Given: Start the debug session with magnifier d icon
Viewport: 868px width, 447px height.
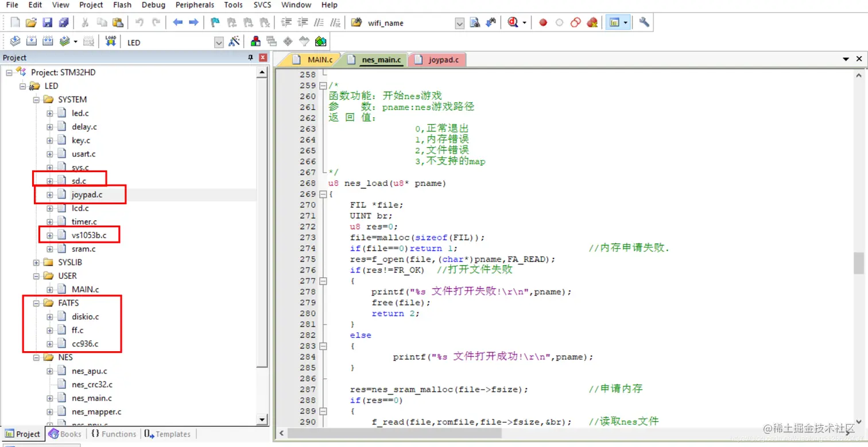Looking at the screenshot, I should (512, 22).
